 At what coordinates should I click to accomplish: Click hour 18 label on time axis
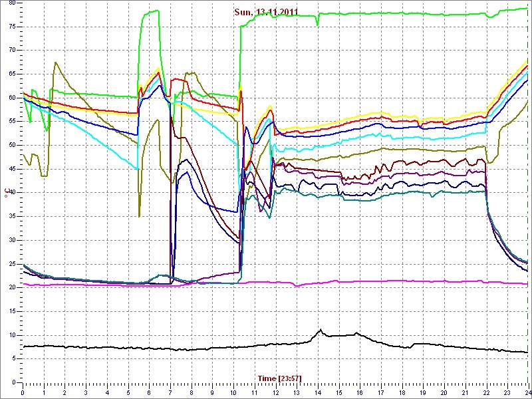coord(402,392)
